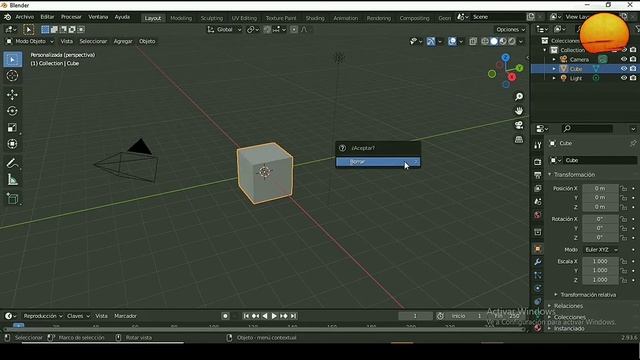Click the pan view hand icon
This screenshot has width=640, height=360.
(x=519, y=111)
